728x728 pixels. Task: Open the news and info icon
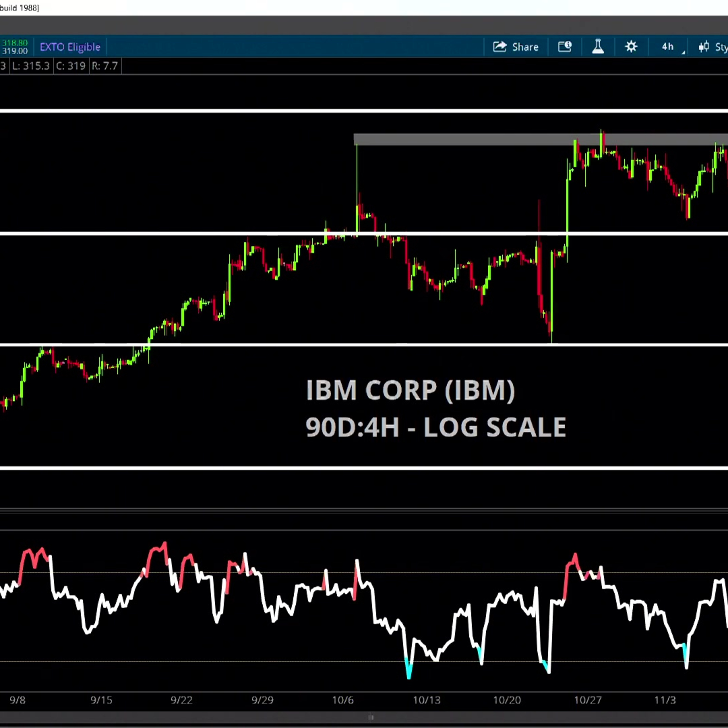564,47
